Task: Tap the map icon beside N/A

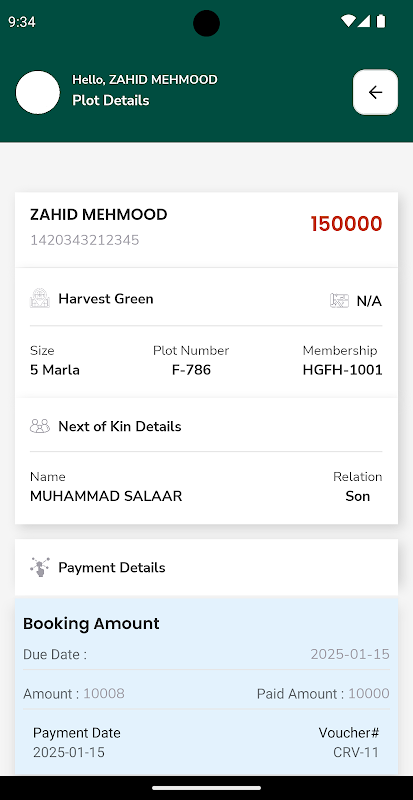Action: pos(339,301)
